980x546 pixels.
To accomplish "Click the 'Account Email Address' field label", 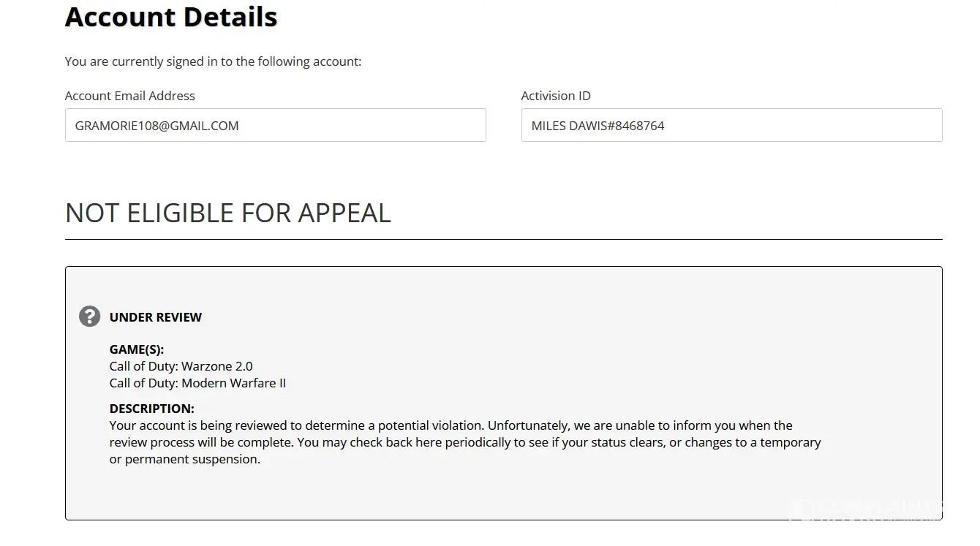I will [x=130, y=96].
